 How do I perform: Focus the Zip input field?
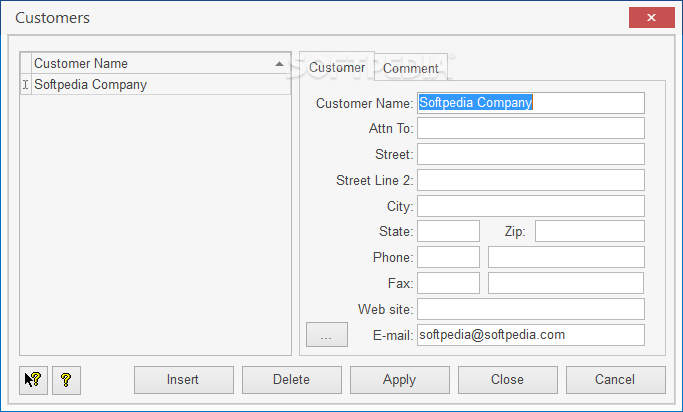click(590, 231)
